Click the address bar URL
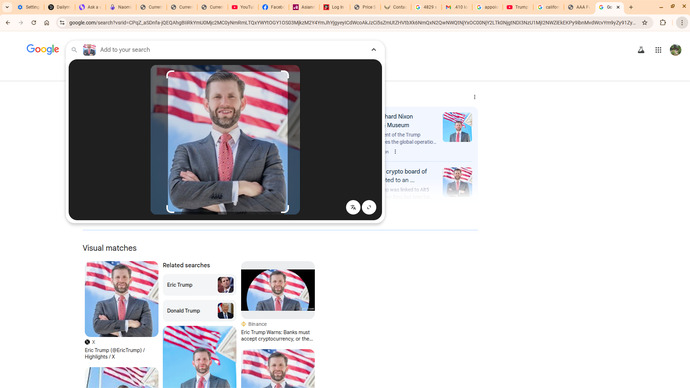 [352, 22]
